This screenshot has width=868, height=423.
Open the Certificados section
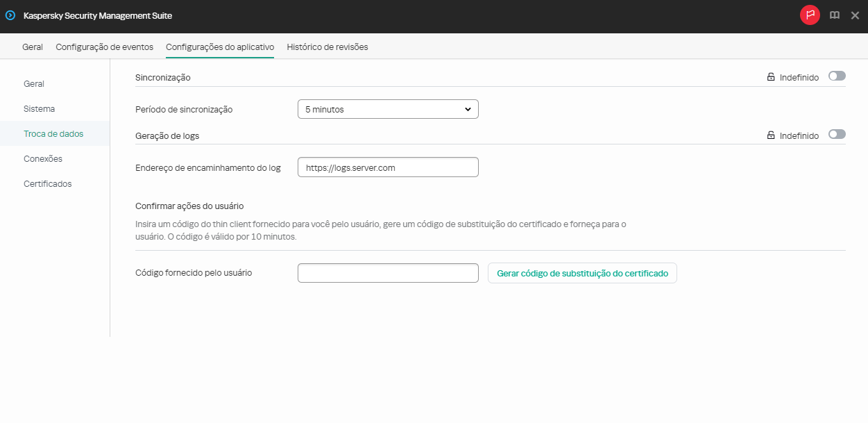pyautogui.click(x=47, y=183)
